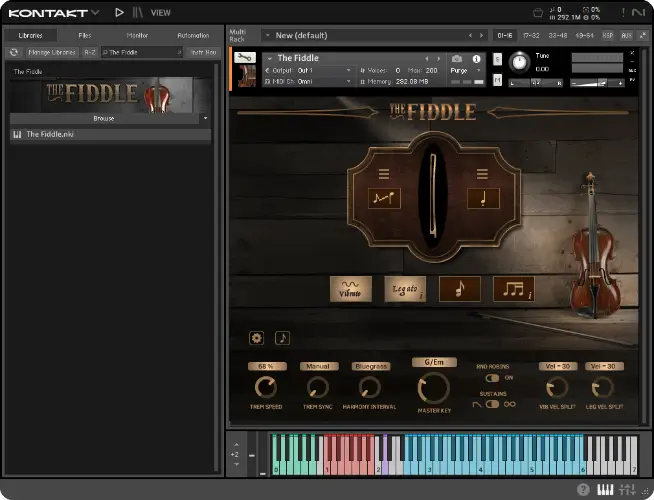Click the Browse button under The Fiddle

point(104,118)
